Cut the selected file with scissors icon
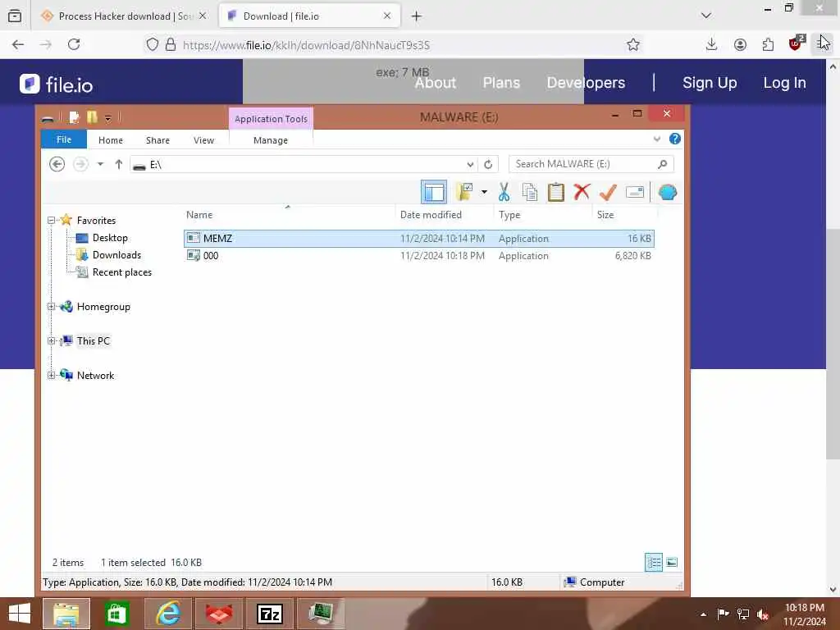 coord(504,192)
